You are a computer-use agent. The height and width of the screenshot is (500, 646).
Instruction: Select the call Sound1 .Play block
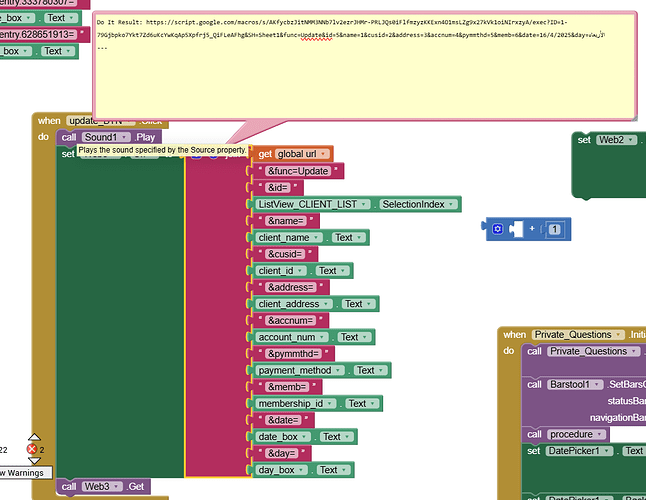tap(108, 137)
